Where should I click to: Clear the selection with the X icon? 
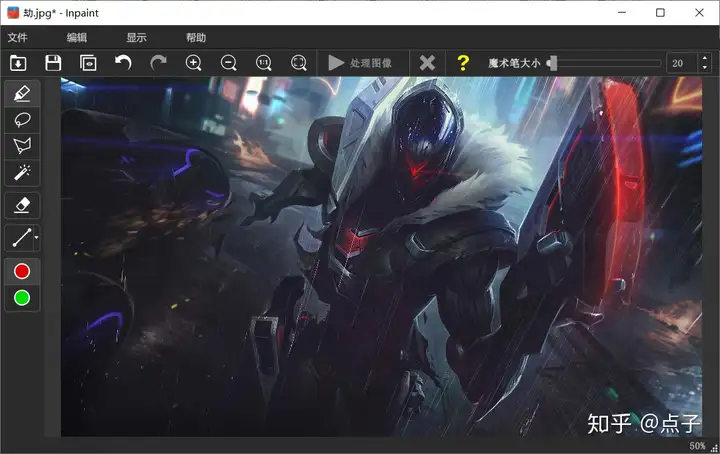click(427, 63)
